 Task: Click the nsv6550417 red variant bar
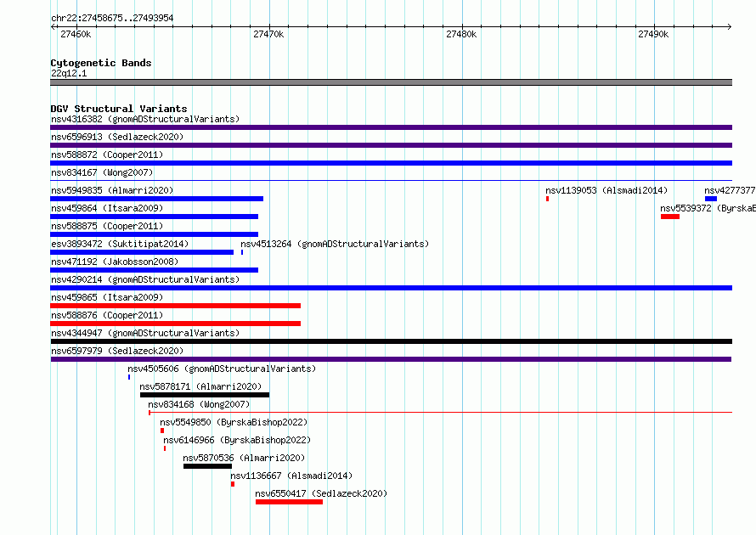tap(290, 502)
